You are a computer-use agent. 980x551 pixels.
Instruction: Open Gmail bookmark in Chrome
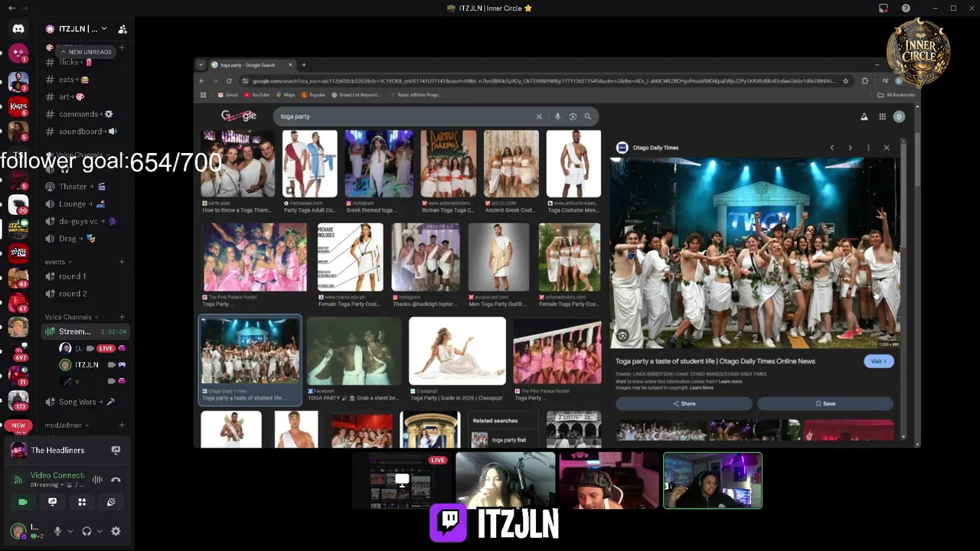(x=227, y=95)
